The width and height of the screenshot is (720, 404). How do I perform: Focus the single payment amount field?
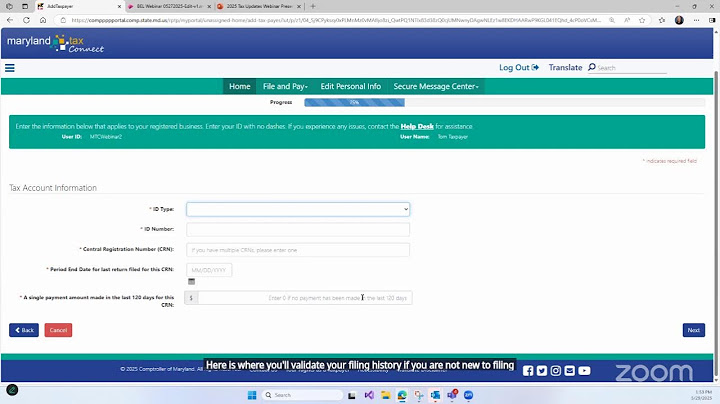click(305, 298)
